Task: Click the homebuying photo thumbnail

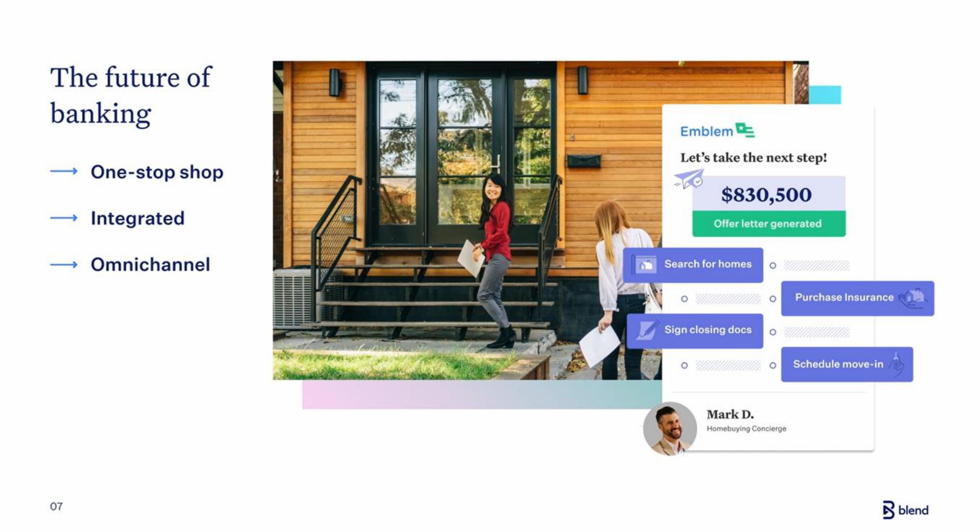Action: click(x=669, y=426)
